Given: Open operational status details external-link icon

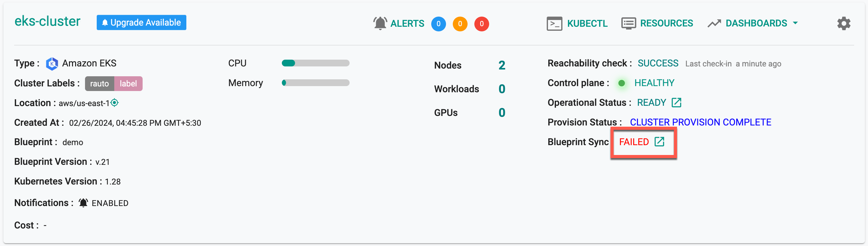Looking at the screenshot, I should [x=676, y=103].
